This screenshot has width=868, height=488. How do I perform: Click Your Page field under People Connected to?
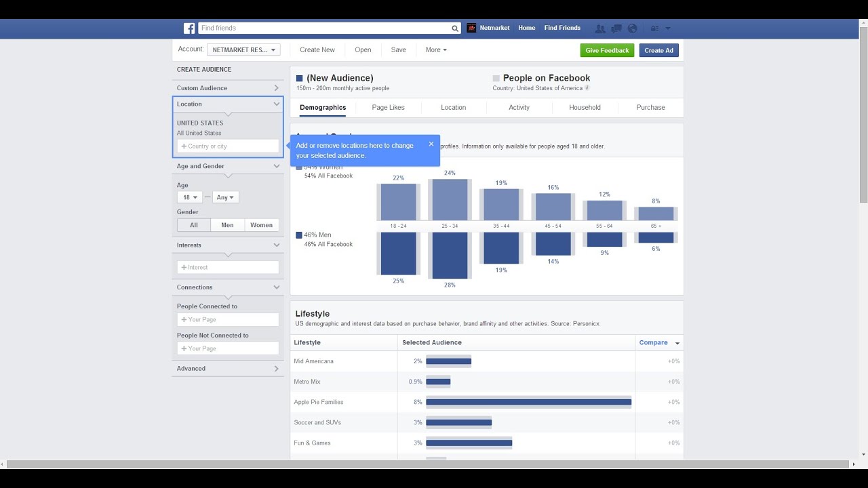point(228,320)
